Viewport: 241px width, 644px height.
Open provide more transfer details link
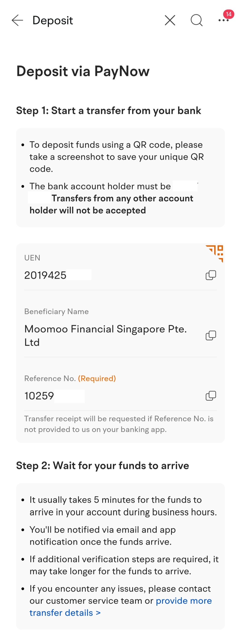click(x=121, y=607)
